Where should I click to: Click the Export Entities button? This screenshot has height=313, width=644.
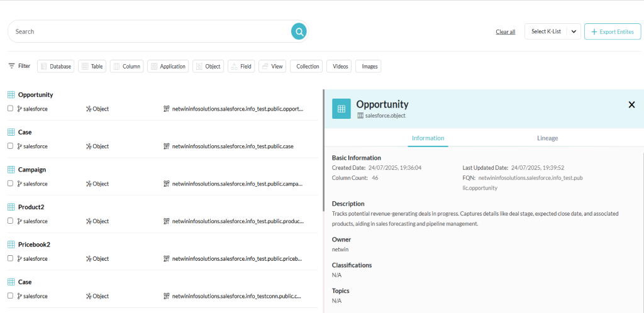pyautogui.click(x=612, y=31)
